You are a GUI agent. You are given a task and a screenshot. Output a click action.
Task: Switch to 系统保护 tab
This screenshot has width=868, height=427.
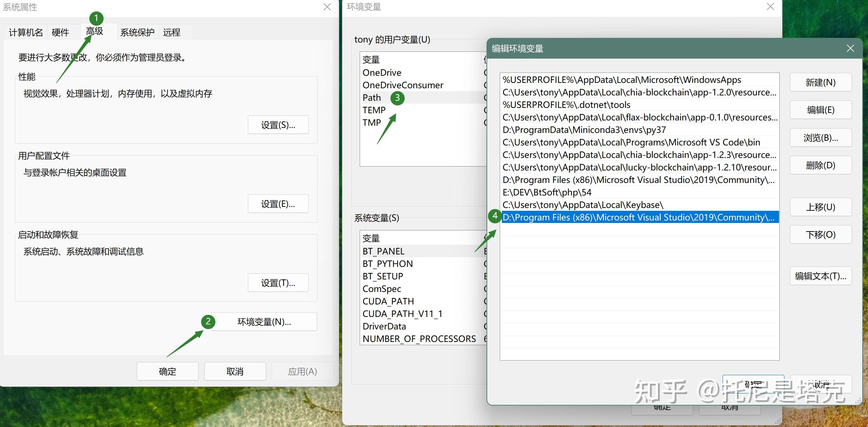pyautogui.click(x=137, y=33)
